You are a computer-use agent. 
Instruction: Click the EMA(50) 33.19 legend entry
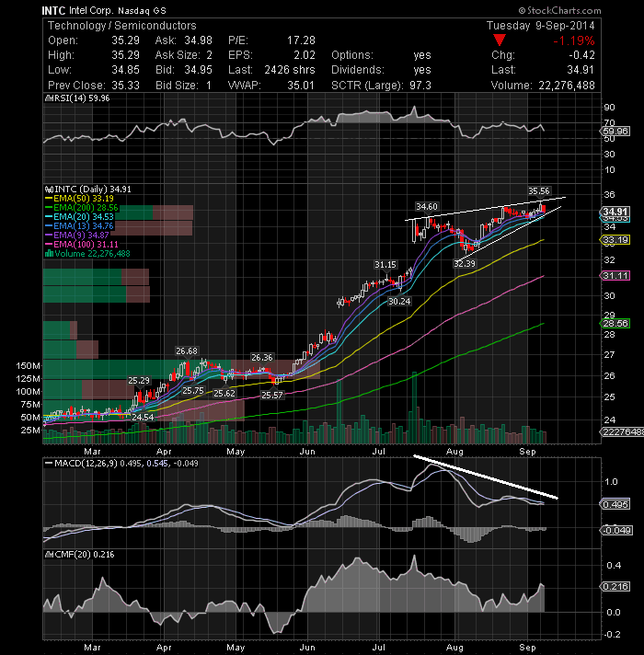[79, 199]
